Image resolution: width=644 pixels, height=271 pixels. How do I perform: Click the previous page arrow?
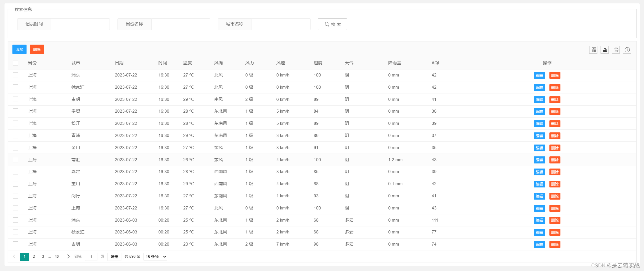(14, 256)
